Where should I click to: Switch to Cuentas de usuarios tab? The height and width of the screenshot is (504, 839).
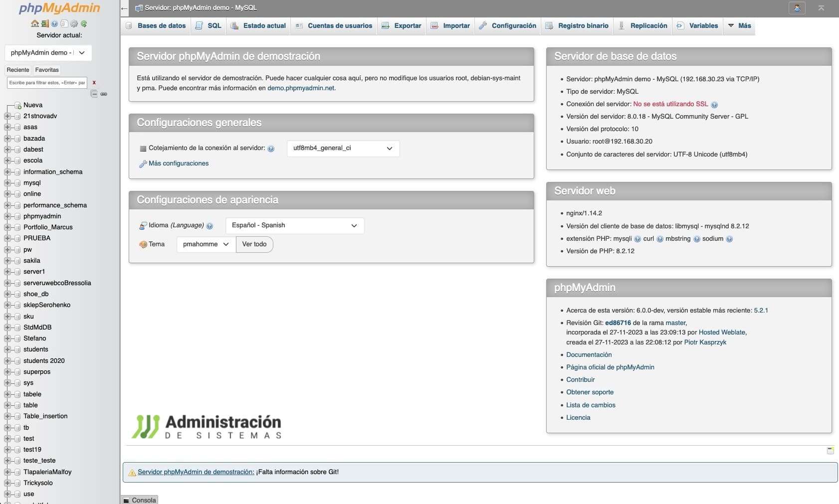tap(334, 26)
